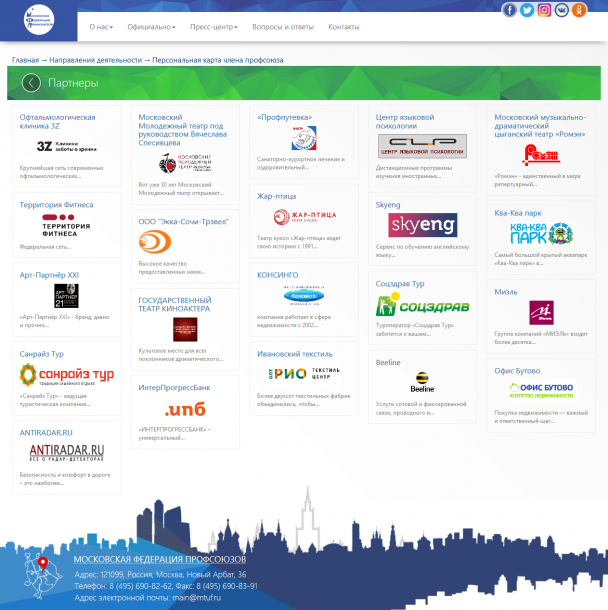
Task: Click the Жар-Птица logo image
Action: coord(305,217)
